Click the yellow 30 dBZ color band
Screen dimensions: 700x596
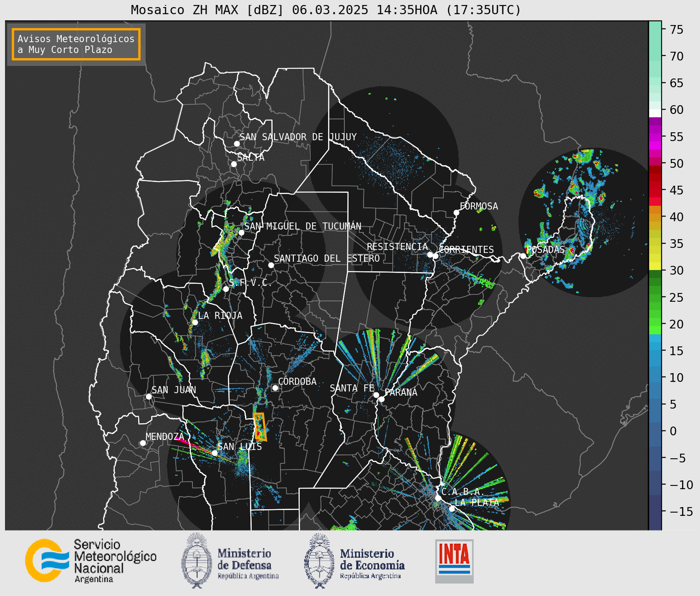coord(655,266)
